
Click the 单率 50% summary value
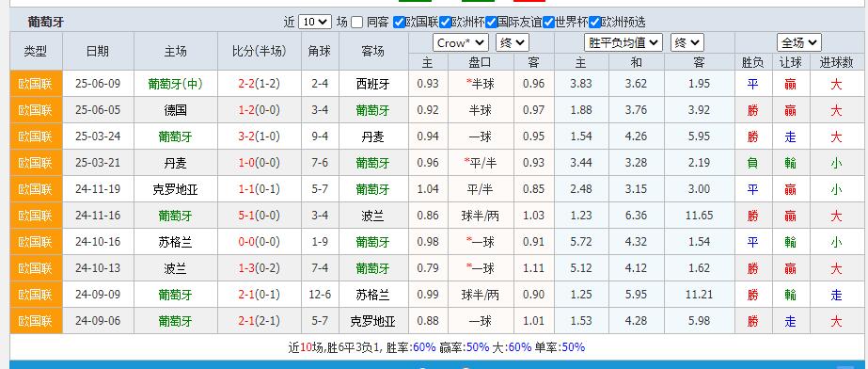[573, 347]
